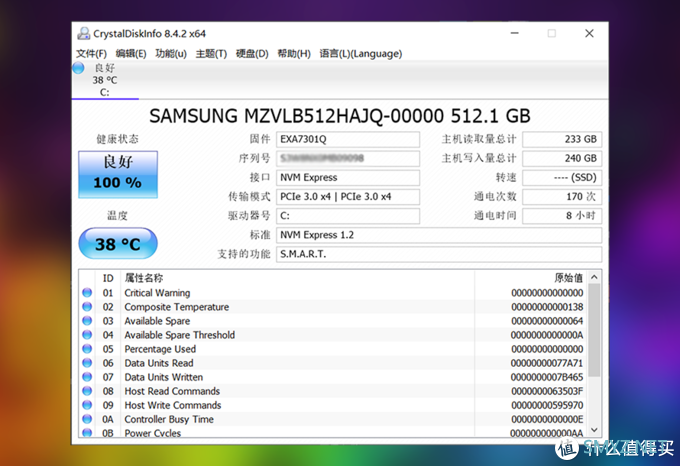Click power on hours value 8 小时
This screenshot has height=466, width=680.
[x=562, y=215]
